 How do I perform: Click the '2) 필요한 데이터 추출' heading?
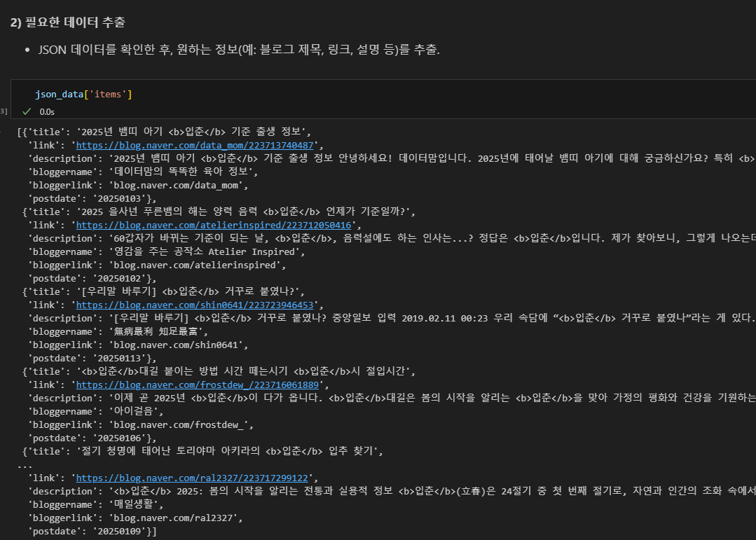(67, 22)
